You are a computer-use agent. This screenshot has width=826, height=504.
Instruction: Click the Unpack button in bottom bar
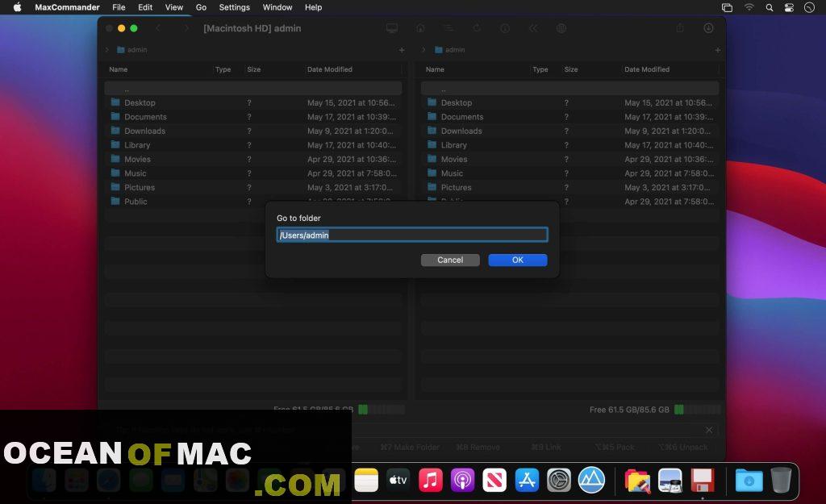click(682, 447)
